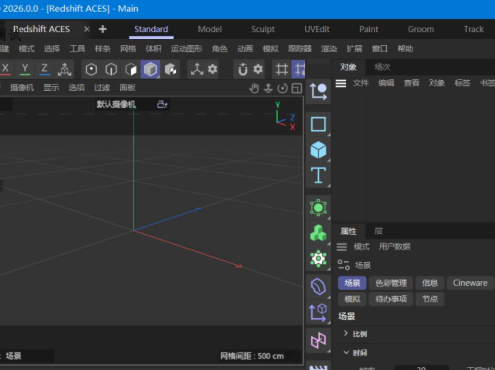Open snap settings gear beside magnet
This screenshot has width=495, height=370.
point(258,69)
